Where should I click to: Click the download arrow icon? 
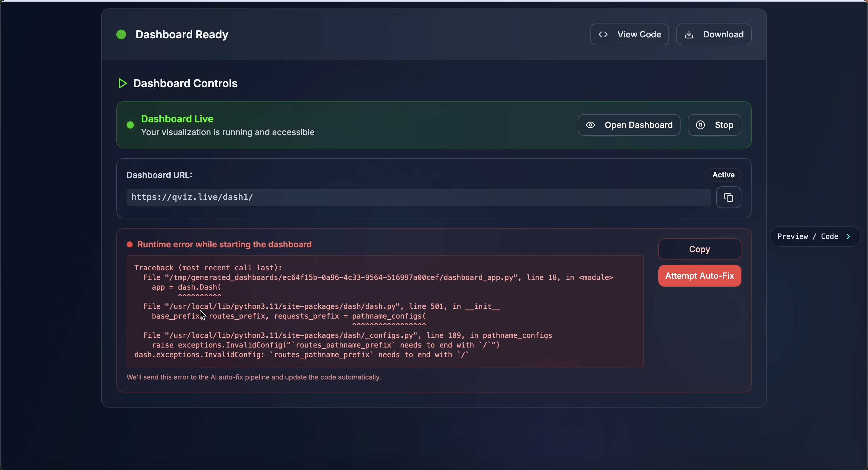[689, 34]
